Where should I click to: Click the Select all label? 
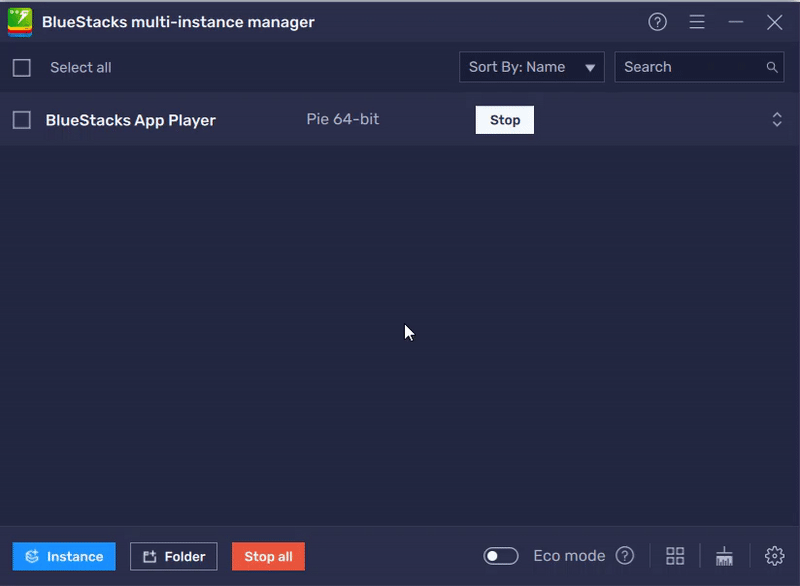[x=81, y=68]
